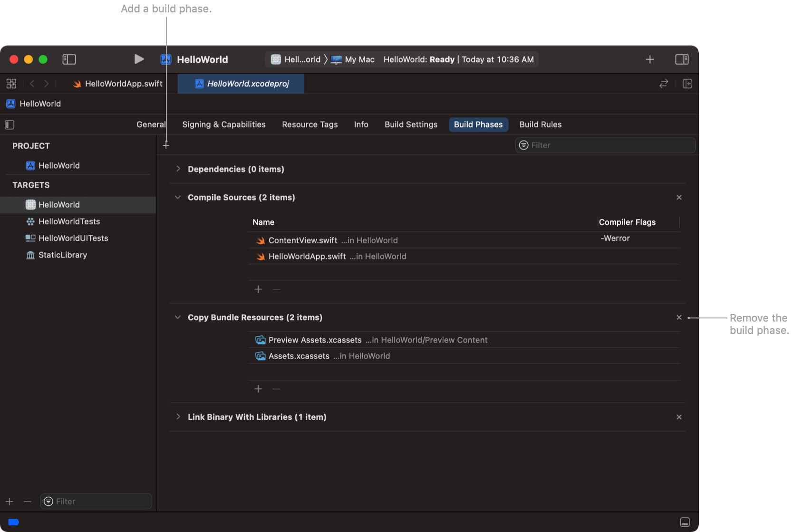
Task: Remove the target with the bottom minus
Action: click(28, 502)
